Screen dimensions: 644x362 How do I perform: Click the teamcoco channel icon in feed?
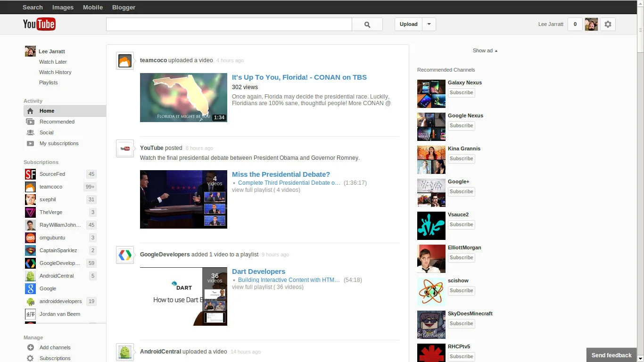[125, 61]
